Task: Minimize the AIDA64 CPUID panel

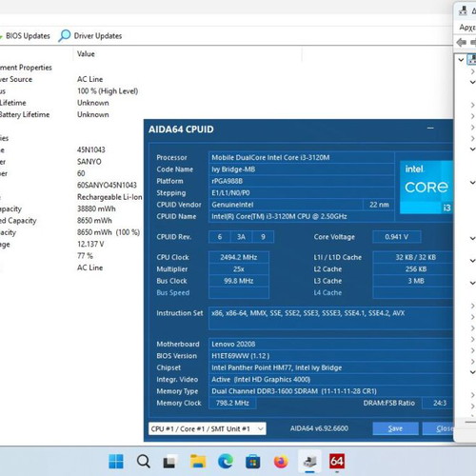Action: point(430,129)
